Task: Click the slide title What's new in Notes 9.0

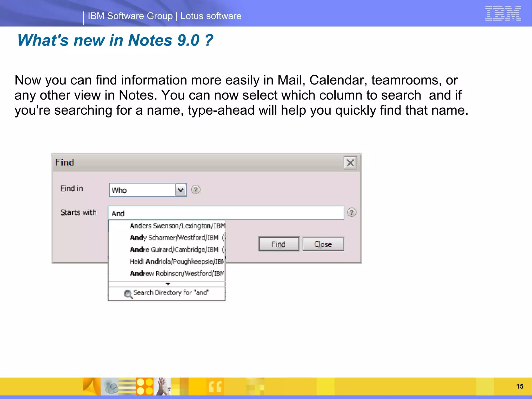Action: pyautogui.click(x=115, y=40)
